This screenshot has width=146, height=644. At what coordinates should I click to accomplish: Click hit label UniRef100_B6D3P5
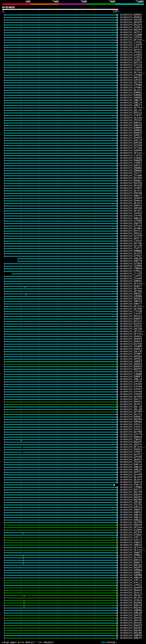click(x=131, y=30)
